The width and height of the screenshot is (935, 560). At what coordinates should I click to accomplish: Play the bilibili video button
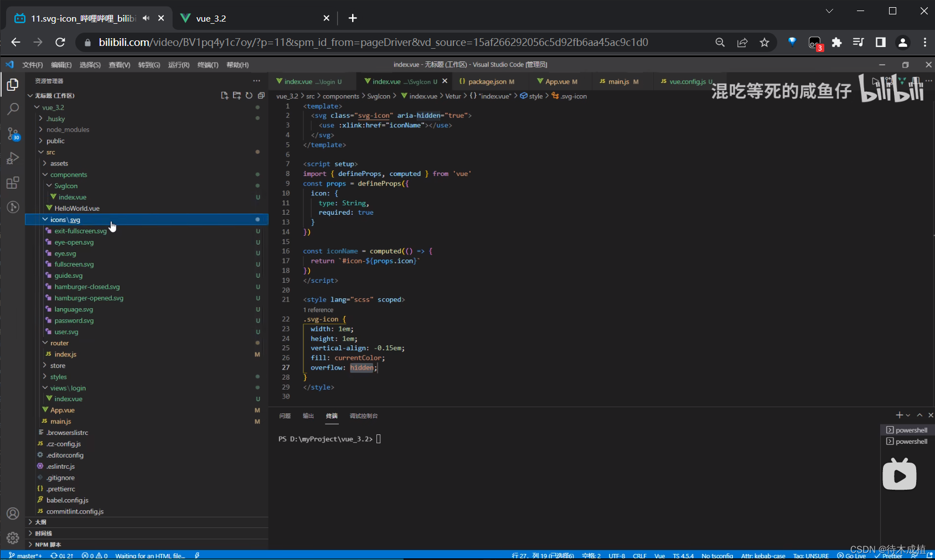(x=899, y=474)
